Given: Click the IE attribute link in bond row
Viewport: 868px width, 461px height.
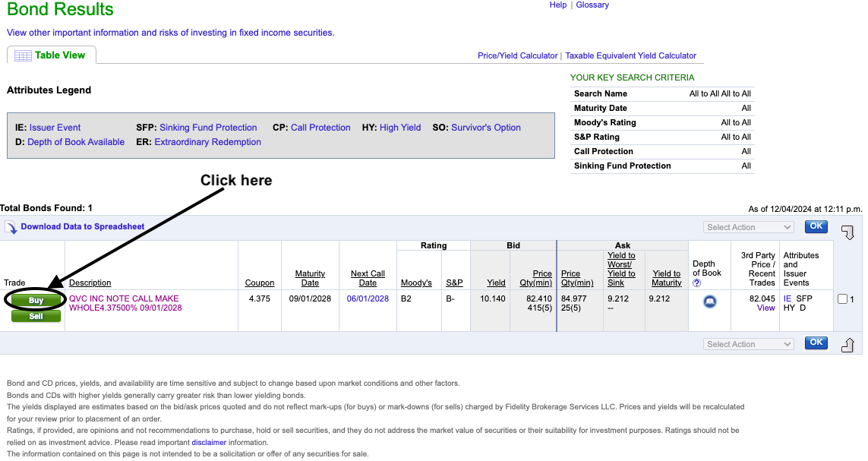Looking at the screenshot, I should pyautogui.click(x=788, y=298).
